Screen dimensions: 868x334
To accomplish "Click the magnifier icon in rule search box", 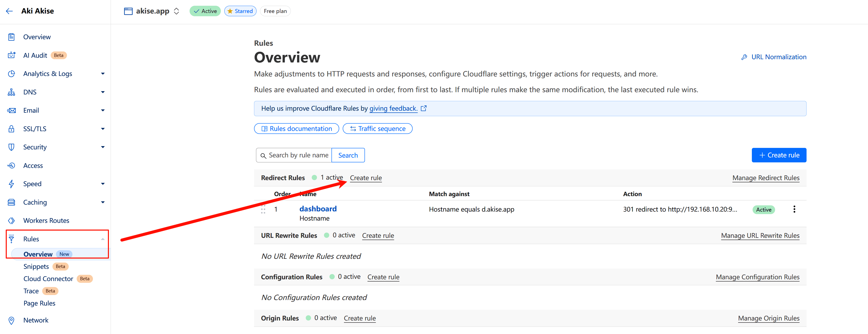I will (263, 155).
